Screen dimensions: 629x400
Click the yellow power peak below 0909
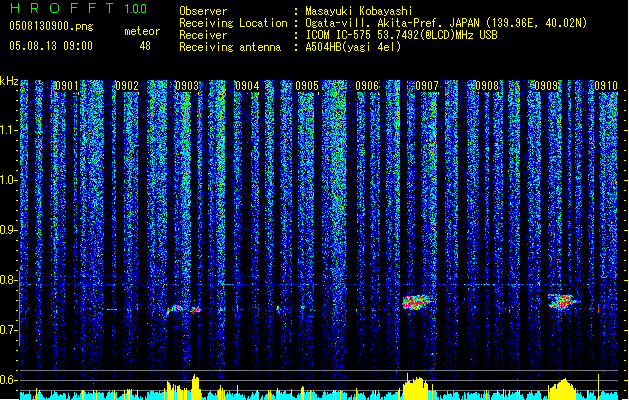click(562, 388)
